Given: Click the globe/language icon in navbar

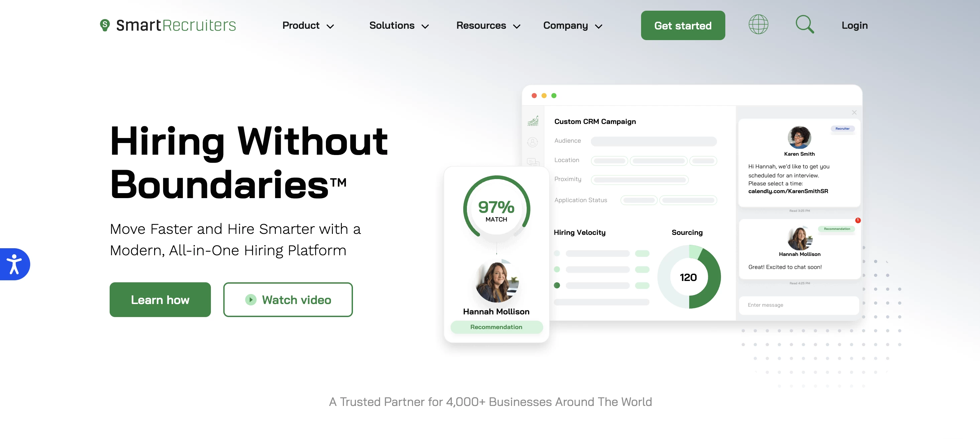Looking at the screenshot, I should tap(759, 25).
